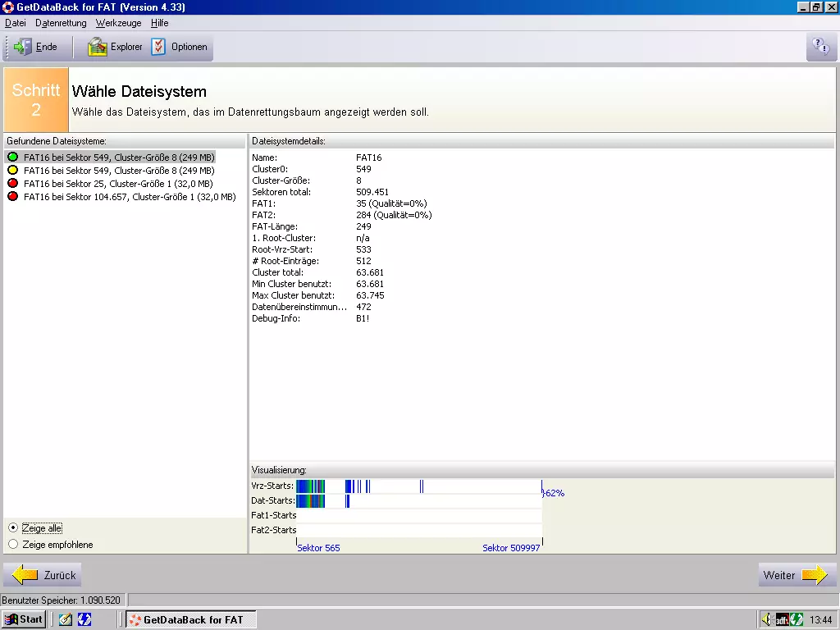Click the Debug-Info value 'B1!'
This screenshot has height=630, width=840.
click(363, 318)
